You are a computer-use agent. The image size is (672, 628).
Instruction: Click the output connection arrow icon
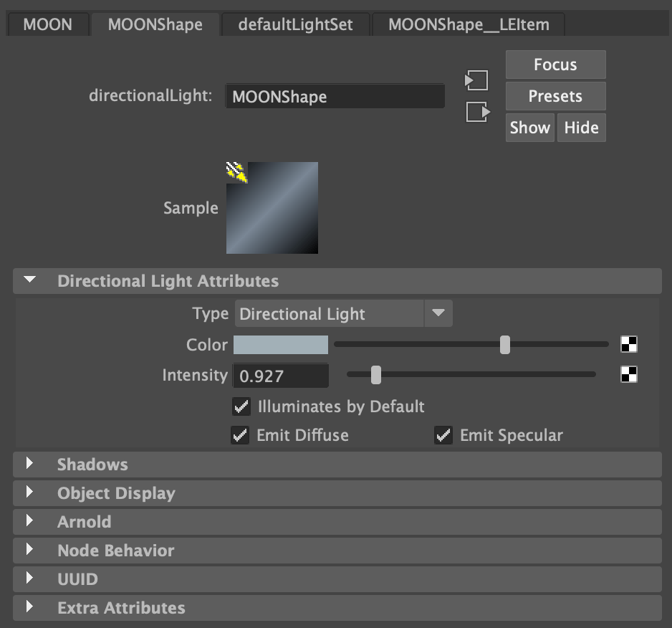point(477,112)
